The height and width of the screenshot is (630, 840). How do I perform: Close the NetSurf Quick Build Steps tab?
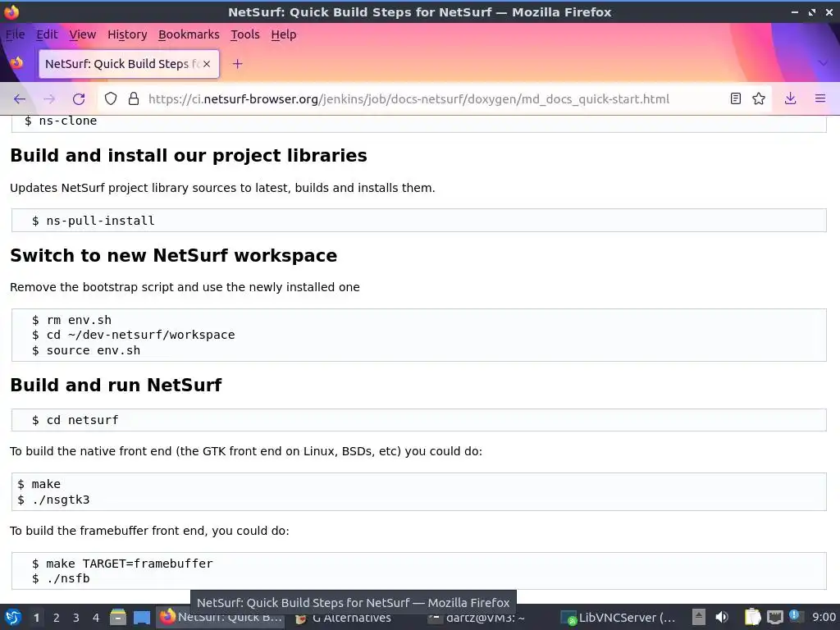(x=207, y=64)
